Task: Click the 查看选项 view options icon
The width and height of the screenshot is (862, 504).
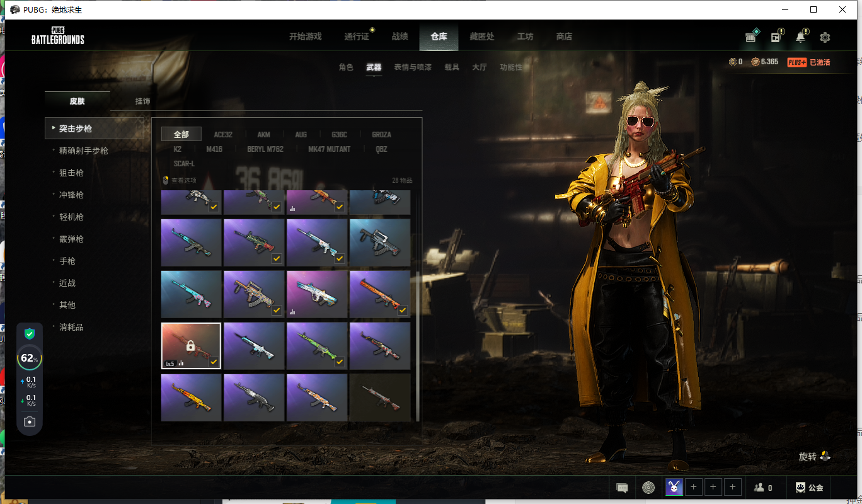Action: tap(166, 180)
